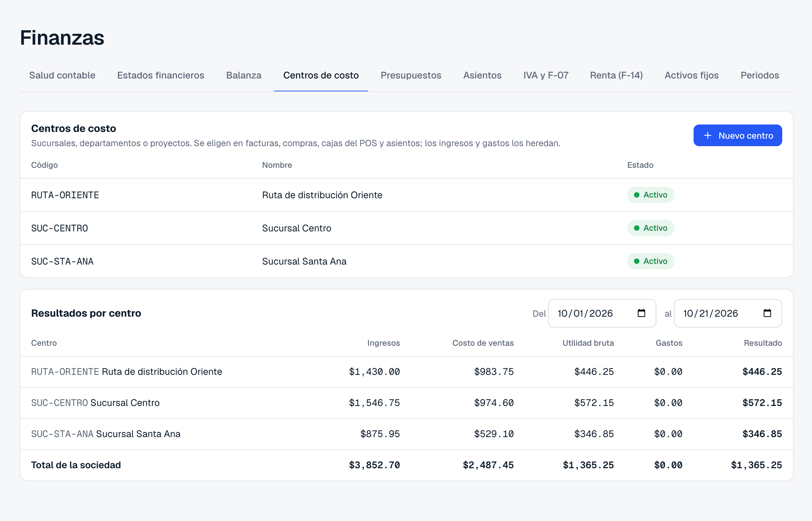The height and width of the screenshot is (521, 812).
Task: Select the RUTA-ORIENTE code in the list
Action: [65, 195]
